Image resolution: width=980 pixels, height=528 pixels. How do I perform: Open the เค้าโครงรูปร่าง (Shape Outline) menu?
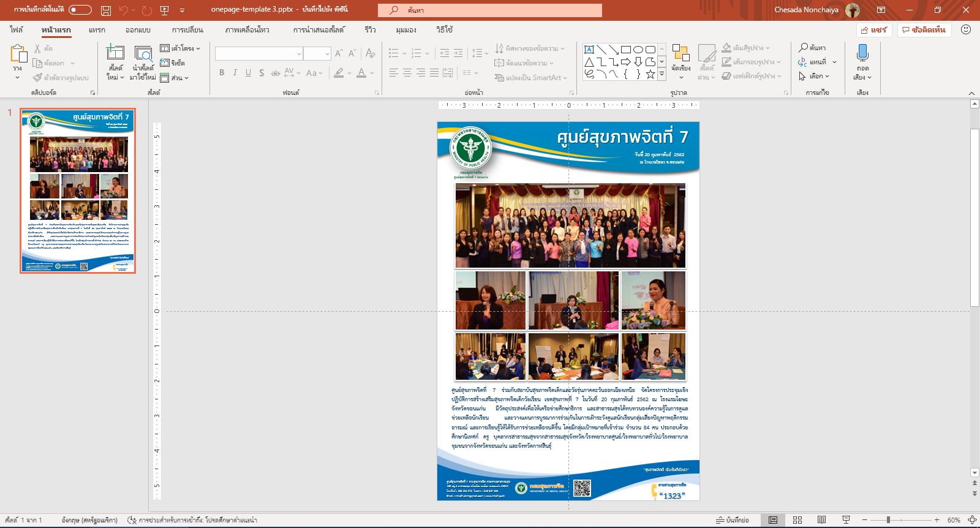point(752,62)
